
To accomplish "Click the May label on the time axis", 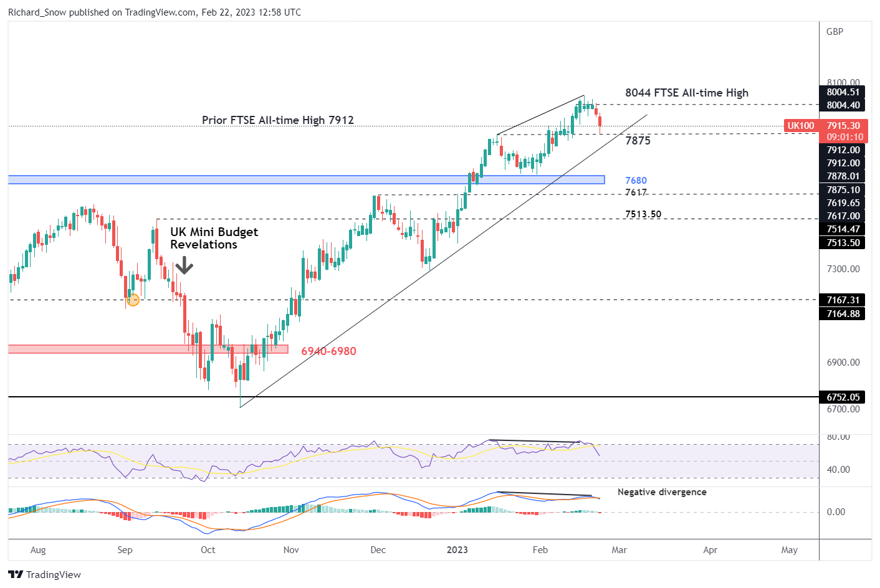I will 790,550.
